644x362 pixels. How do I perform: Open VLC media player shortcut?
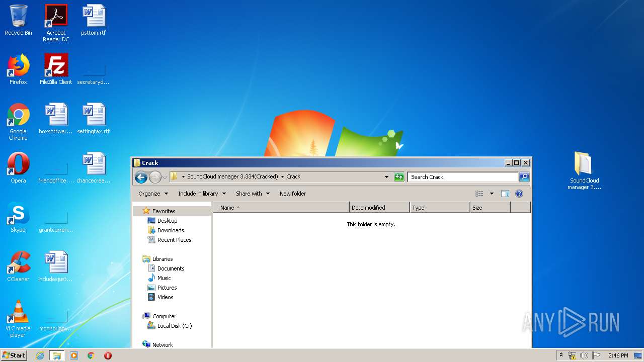(18, 319)
